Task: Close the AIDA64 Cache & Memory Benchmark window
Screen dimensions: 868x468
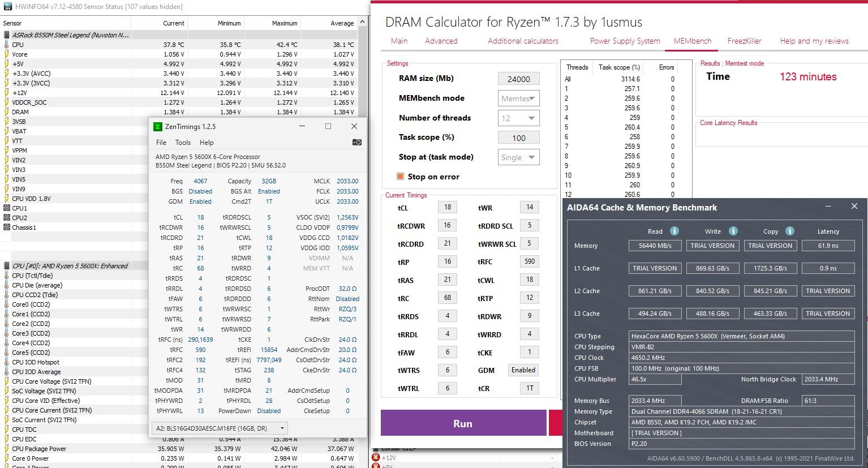Action: pos(854,207)
